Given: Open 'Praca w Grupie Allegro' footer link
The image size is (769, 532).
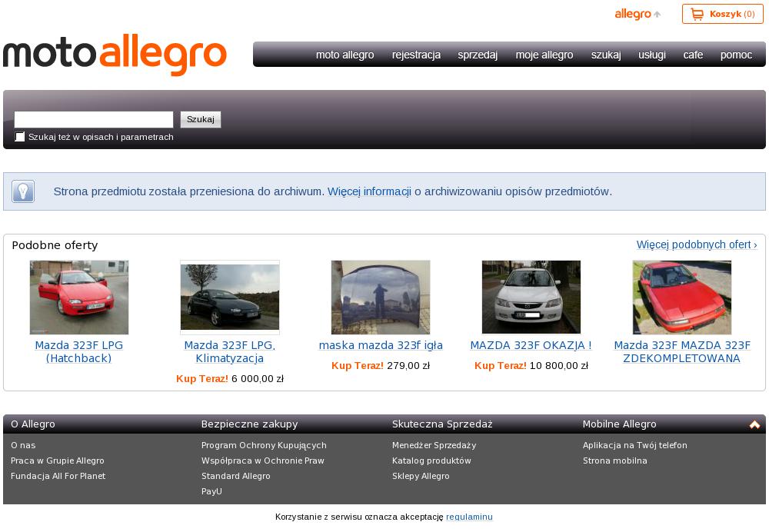Looking at the screenshot, I should coord(58,461).
